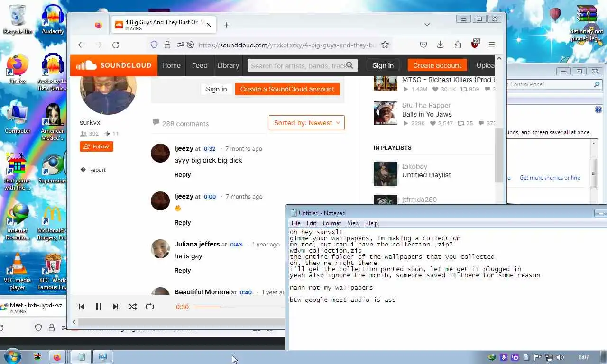Screen dimensions: 607x364
Task: Open Firefox hamburger menu
Action: (x=492, y=45)
